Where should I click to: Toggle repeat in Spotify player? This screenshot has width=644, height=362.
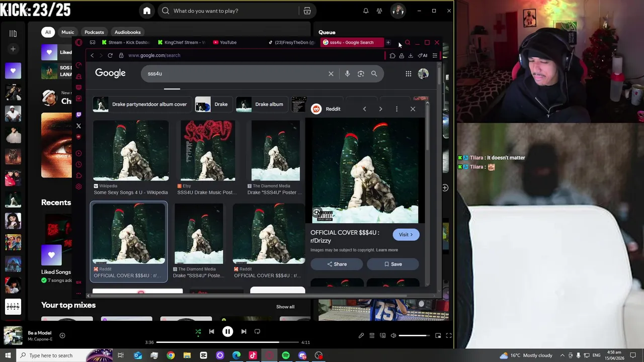257,331
